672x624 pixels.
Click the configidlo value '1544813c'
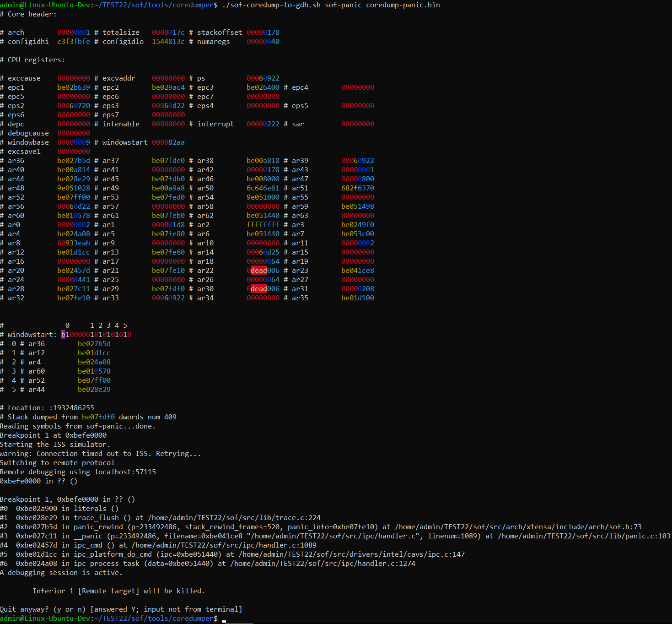[x=168, y=42]
